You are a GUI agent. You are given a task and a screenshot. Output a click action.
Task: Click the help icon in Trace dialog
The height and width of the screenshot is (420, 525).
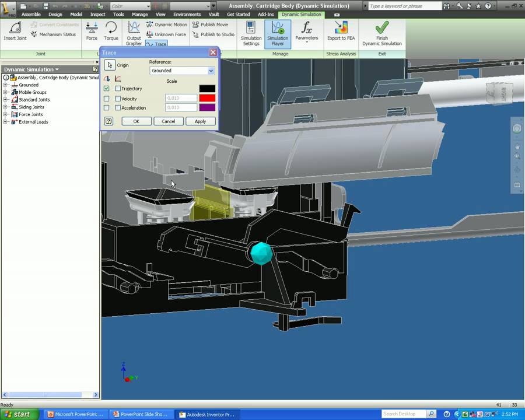108,121
